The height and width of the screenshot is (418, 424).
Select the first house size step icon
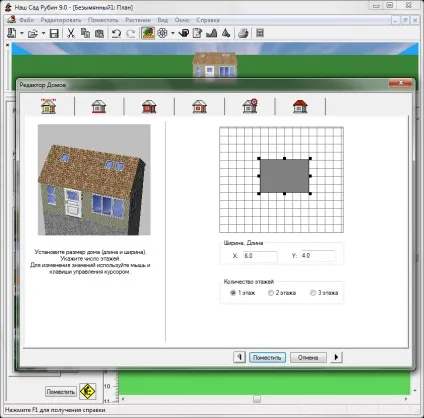49,106
